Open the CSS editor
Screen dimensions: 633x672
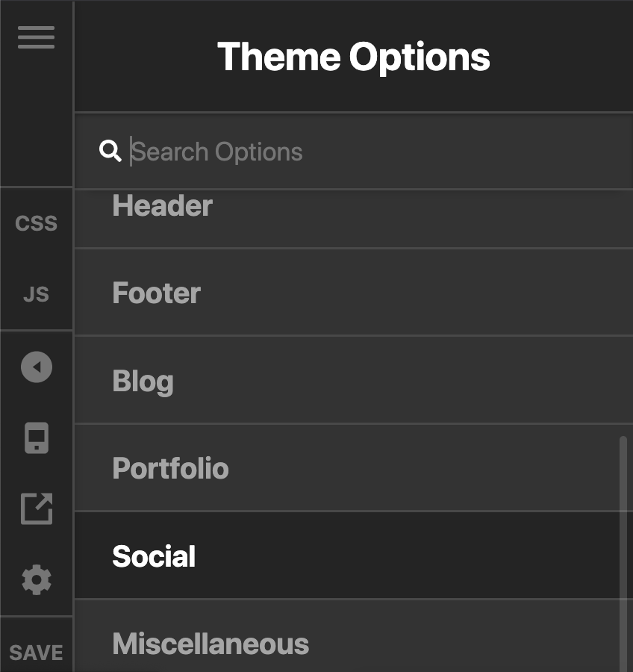(x=36, y=223)
